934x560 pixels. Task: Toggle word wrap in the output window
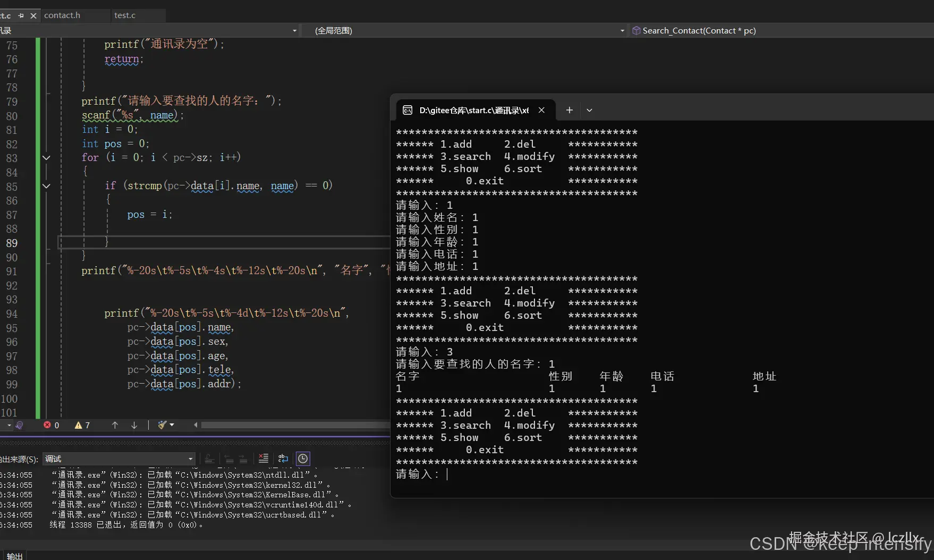point(283,459)
